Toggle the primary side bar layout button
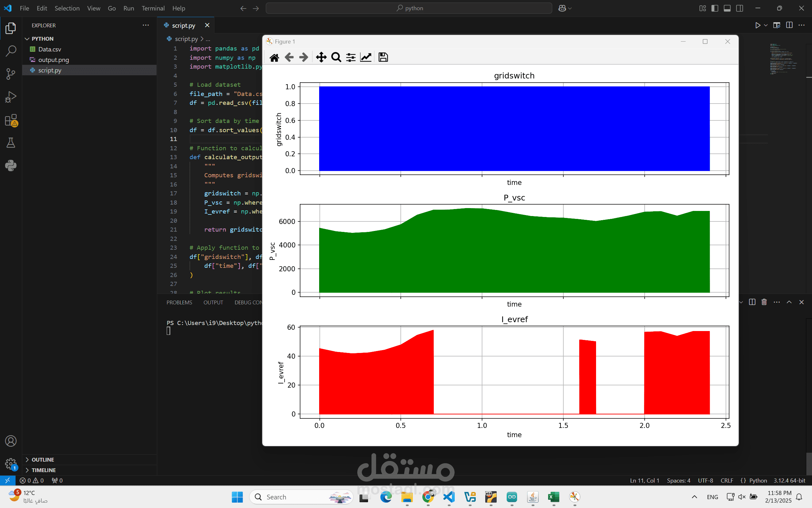 (715, 8)
